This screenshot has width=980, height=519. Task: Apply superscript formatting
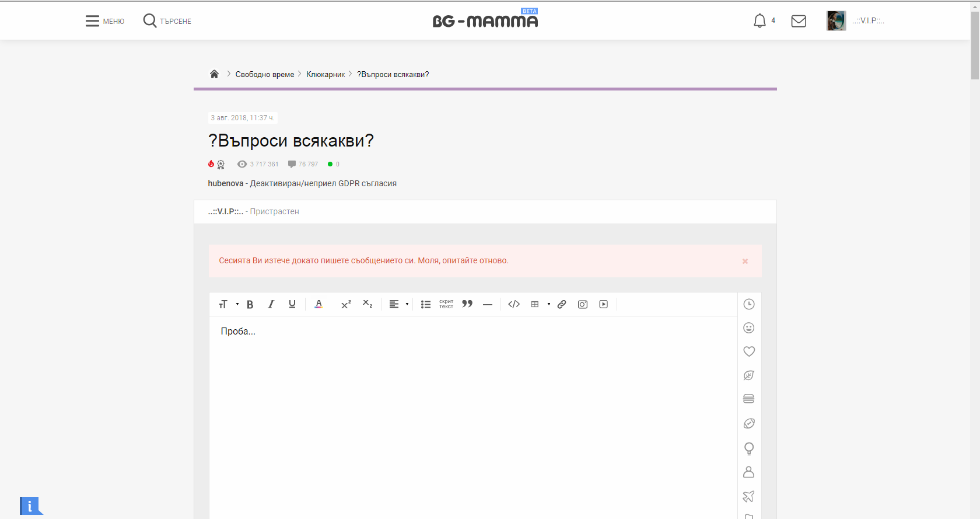(x=346, y=304)
